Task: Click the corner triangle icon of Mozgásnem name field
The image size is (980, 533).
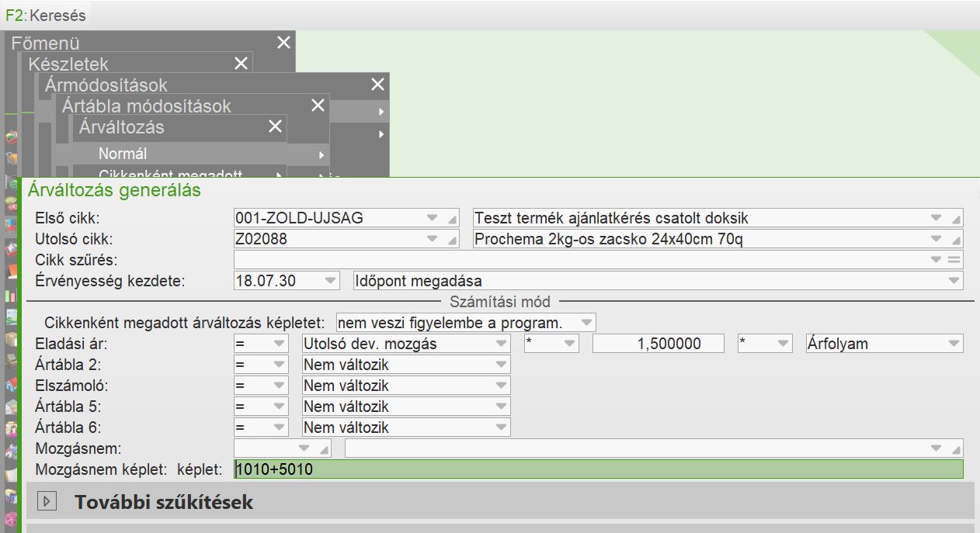Action: click(x=956, y=451)
